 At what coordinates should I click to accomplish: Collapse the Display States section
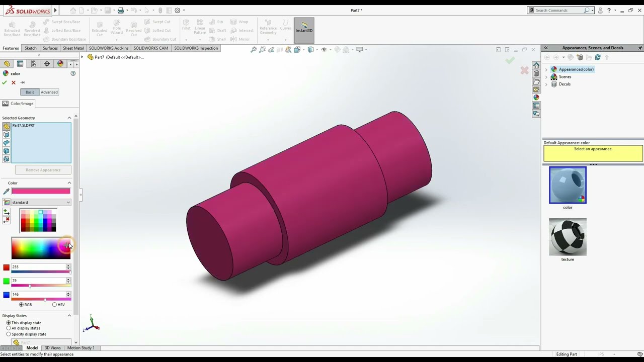click(69, 316)
